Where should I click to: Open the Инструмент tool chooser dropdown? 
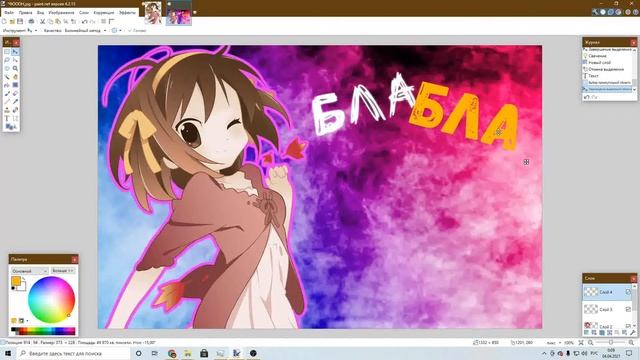32,30
